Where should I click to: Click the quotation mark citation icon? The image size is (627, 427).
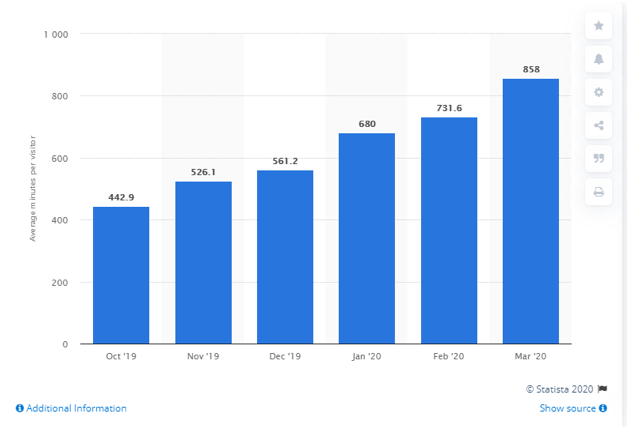click(x=599, y=158)
